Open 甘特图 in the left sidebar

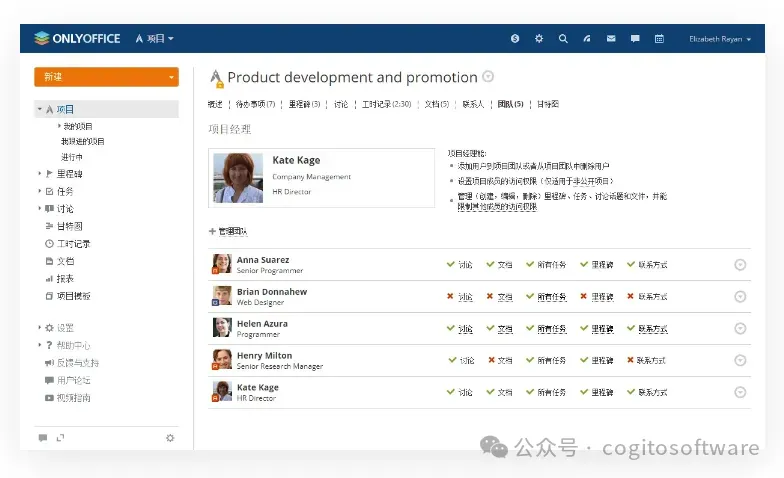[70, 226]
